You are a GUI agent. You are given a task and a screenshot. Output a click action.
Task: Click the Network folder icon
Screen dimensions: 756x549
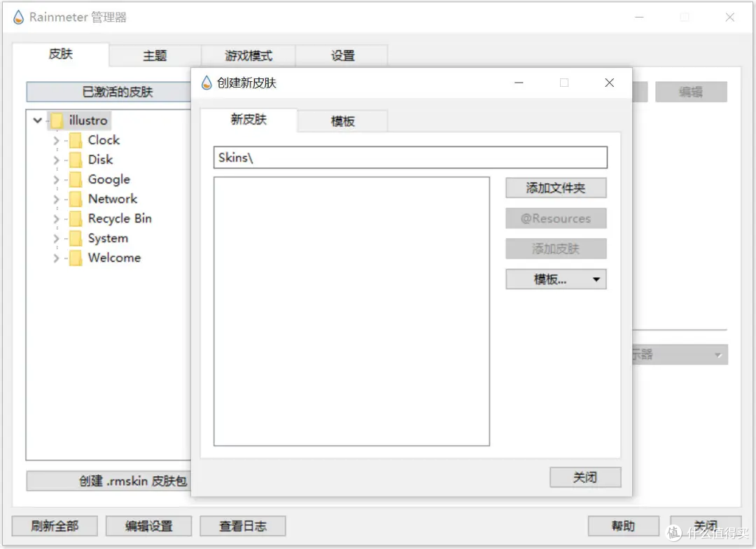click(76, 199)
